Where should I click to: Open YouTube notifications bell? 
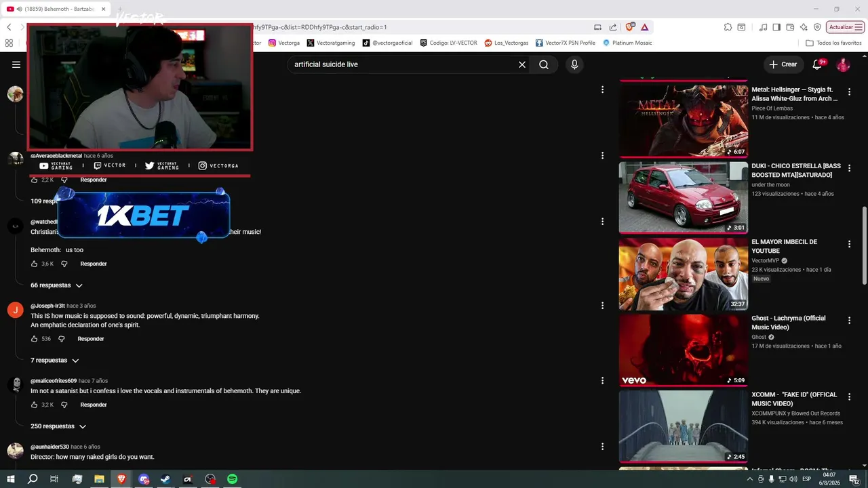tap(818, 64)
